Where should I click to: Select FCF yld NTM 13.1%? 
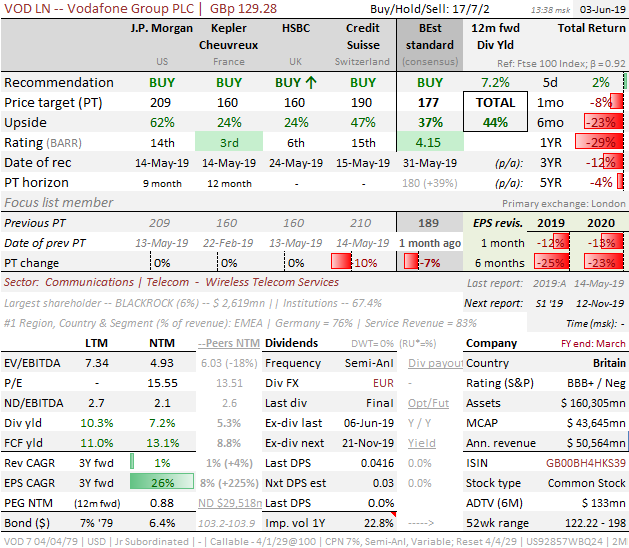(x=162, y=443)
